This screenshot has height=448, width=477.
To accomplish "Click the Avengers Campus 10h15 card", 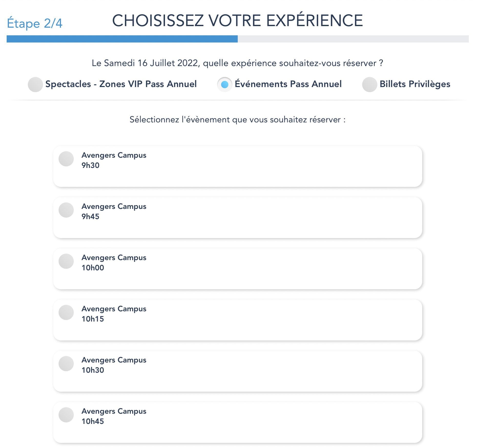I will pos(237,320).
